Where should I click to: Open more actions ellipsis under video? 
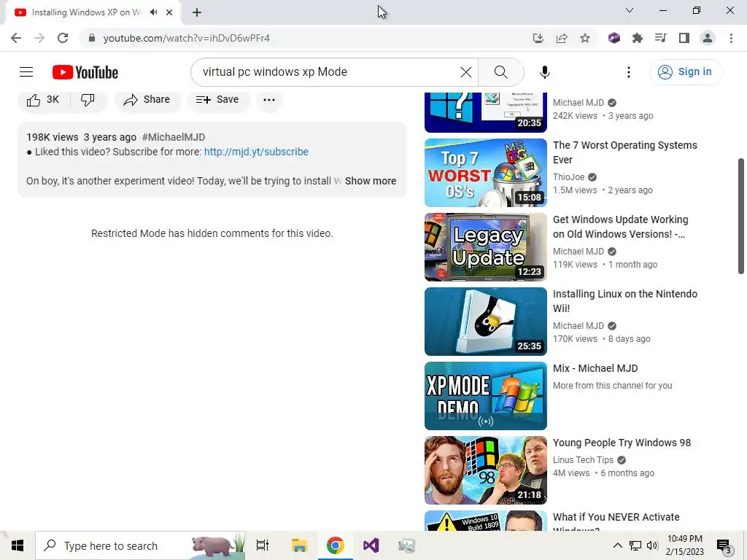coord(269,99)
